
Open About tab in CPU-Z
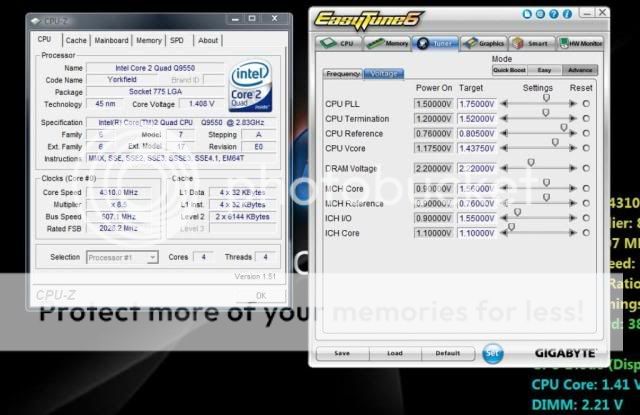pos(208,40)
